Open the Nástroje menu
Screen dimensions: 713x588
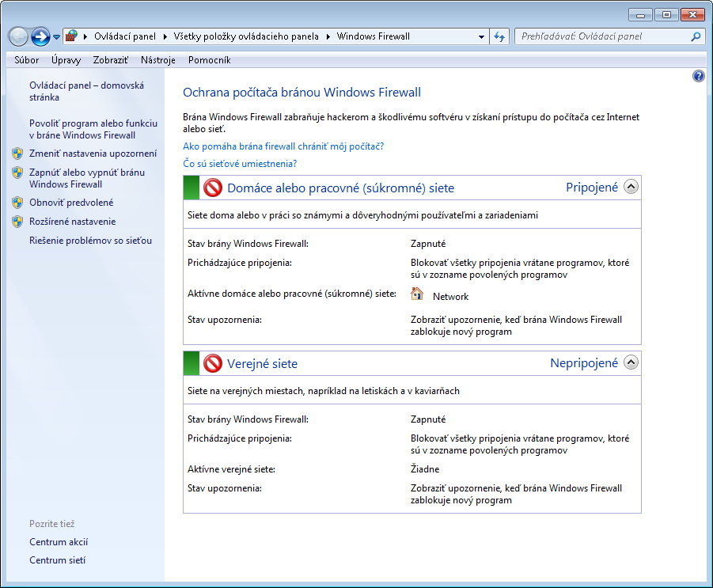157,60
